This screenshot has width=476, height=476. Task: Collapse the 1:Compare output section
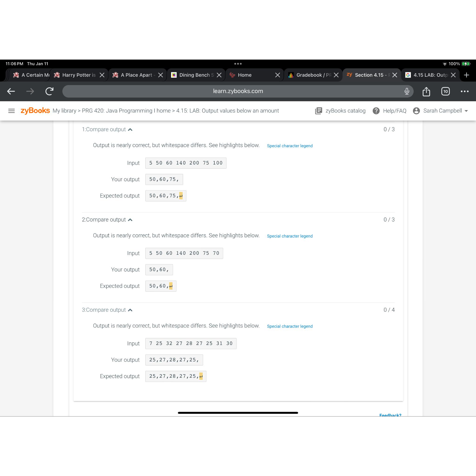tap(130, 129)
